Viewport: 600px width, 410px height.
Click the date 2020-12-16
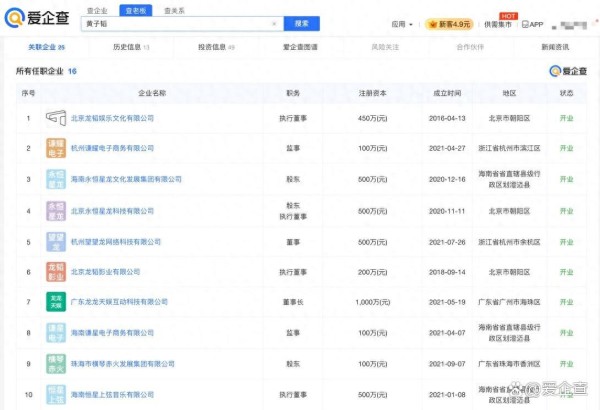click(447, 179)
